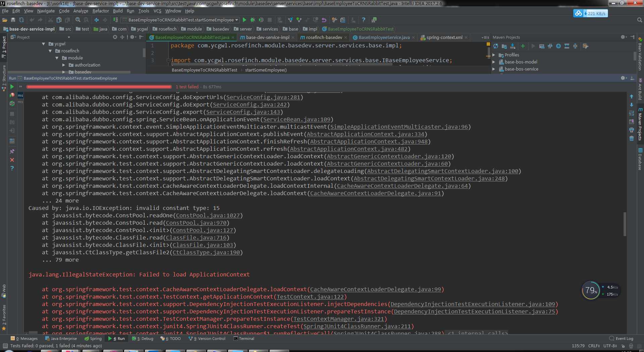Download sources and documentation in Maven panel
The image size is (644, 352).
[x=513, y=46]
